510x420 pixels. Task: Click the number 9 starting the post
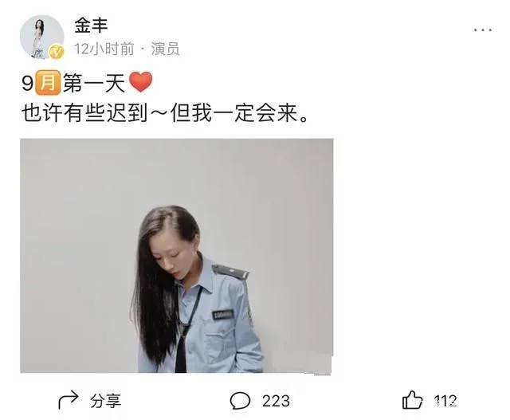28,84
